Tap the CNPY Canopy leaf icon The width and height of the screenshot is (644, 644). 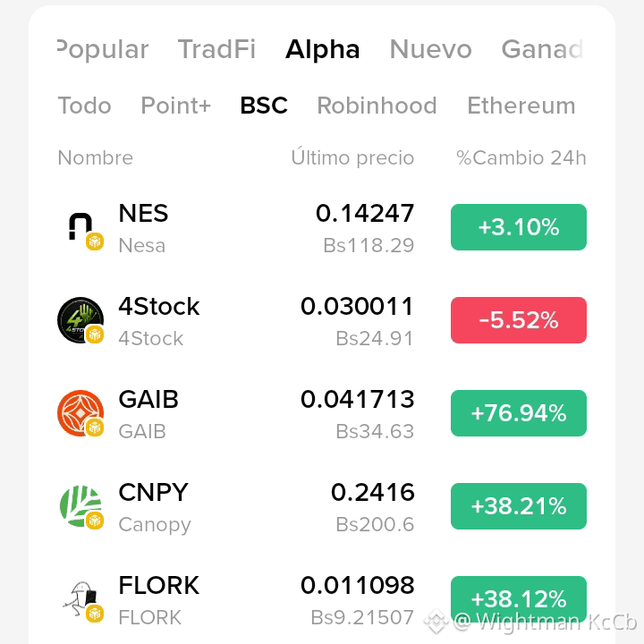[80, 506]
